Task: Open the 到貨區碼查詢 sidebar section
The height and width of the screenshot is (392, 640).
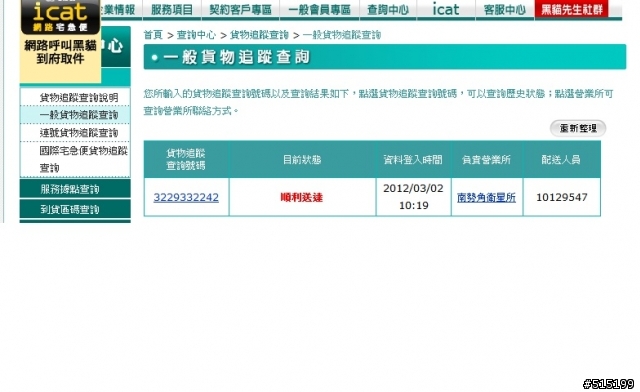Action: [75, 209]
